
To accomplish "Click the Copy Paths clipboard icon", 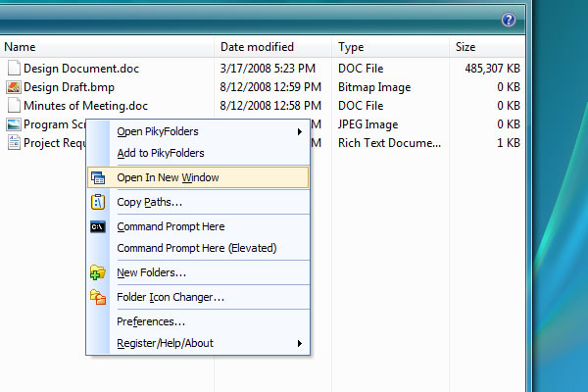I will point(98,202).
